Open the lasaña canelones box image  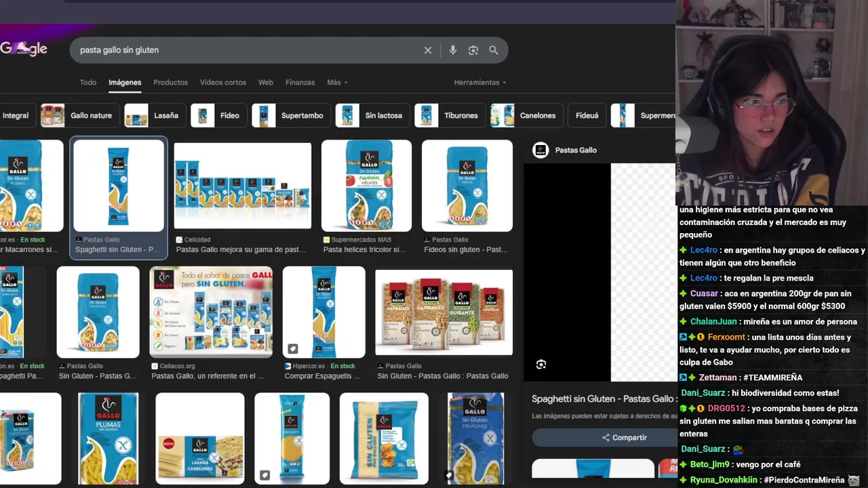point(200,439)
